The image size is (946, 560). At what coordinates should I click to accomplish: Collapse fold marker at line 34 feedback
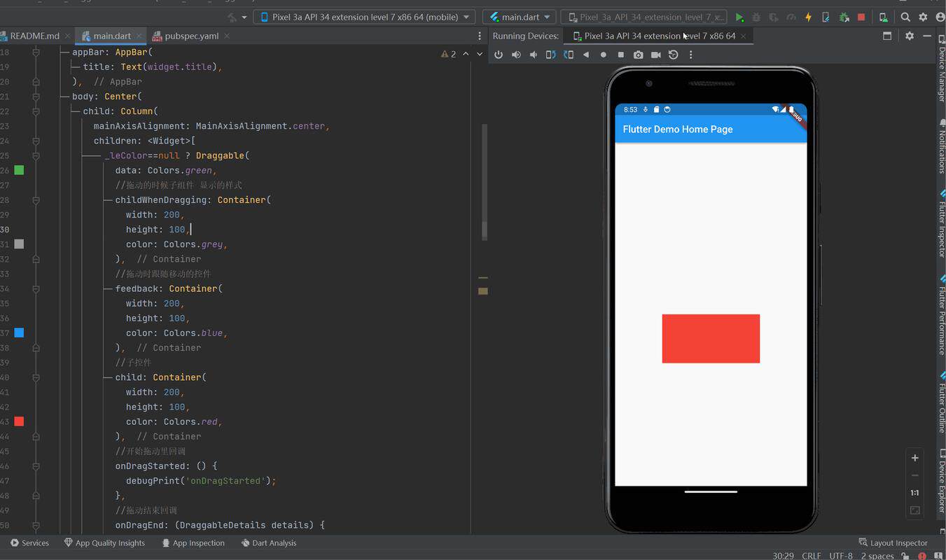36,288
